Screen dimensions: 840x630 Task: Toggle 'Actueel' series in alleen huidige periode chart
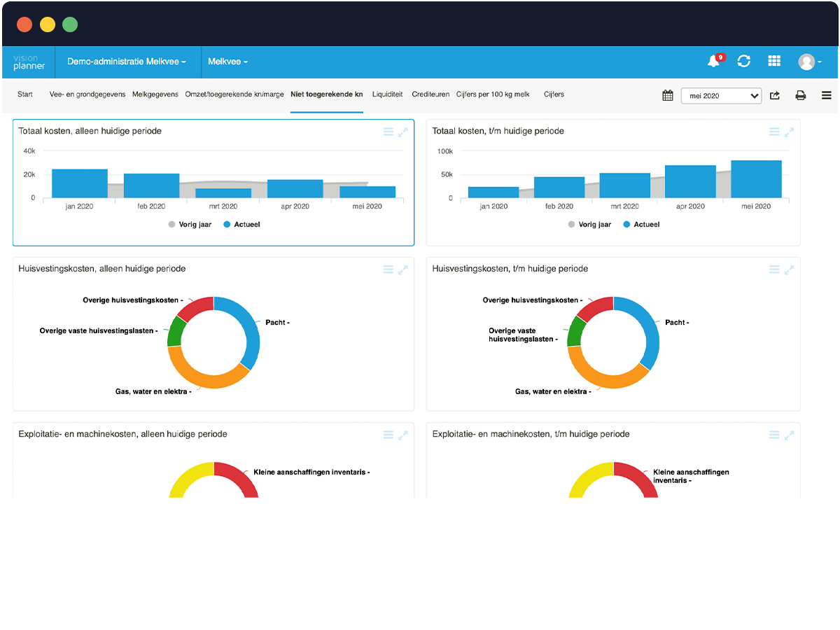pos(241,225)
